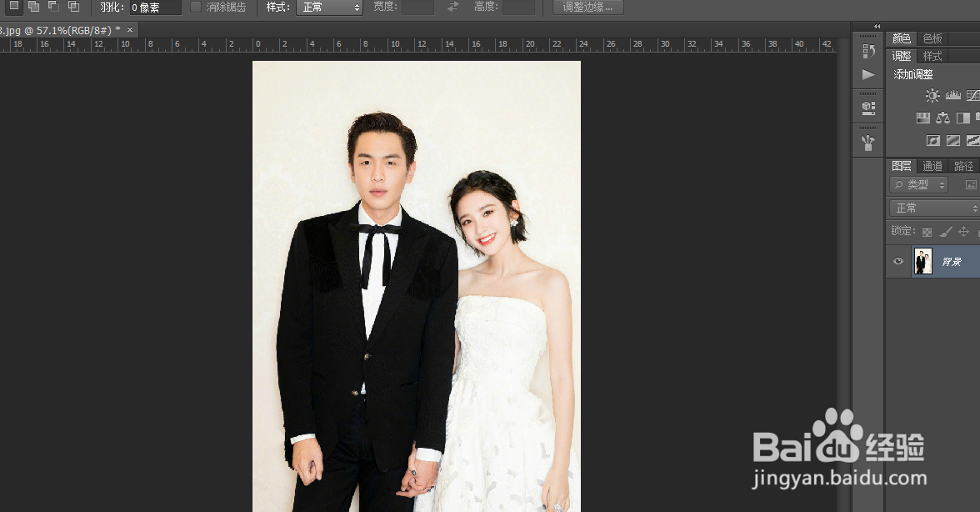This screenshot has height=512, width=980.
Task: Switch to the 路径 paths tab
Action: coord(963,166)
